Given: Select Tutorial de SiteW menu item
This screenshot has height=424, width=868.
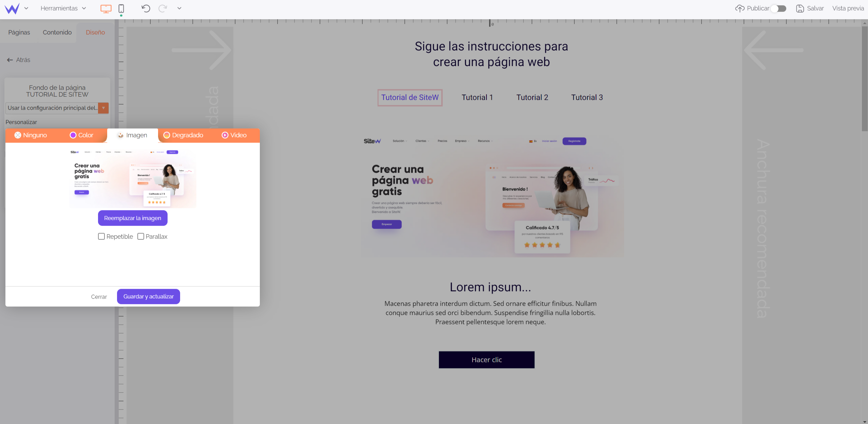Looking at the screenshot, I should click(x=410, y=98).
